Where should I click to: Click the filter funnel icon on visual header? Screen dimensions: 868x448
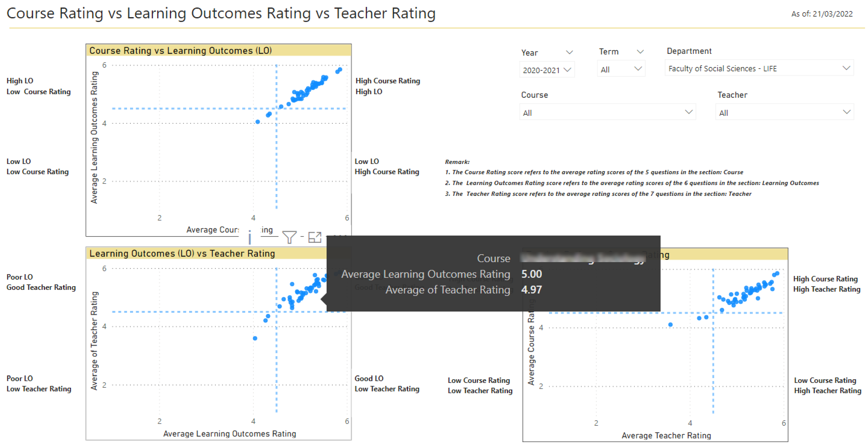tap(289, 237)
